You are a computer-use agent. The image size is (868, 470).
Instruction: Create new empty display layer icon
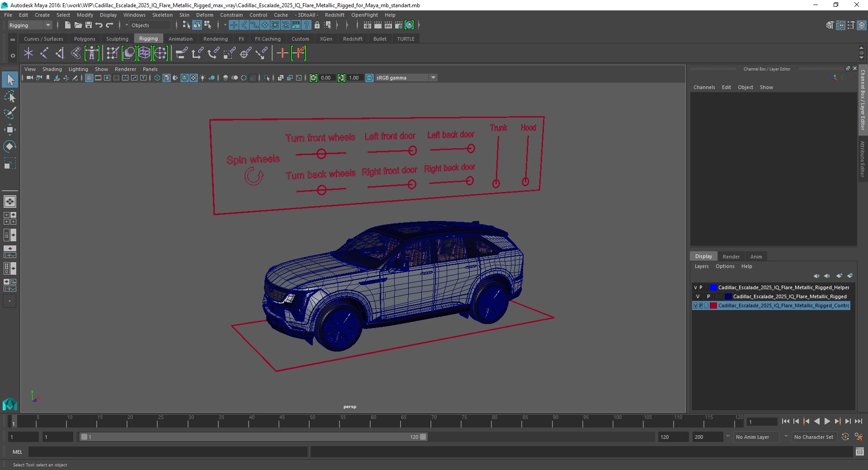[839, 276]
